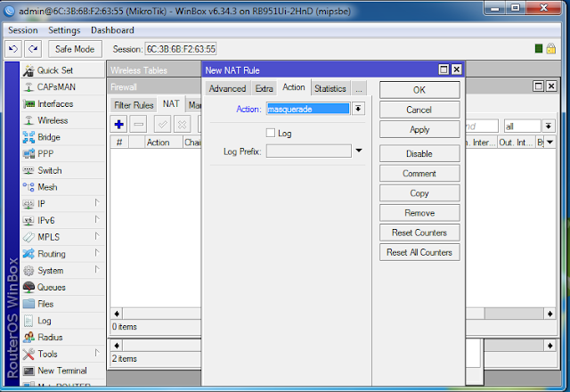Open Bridge menu entry
Viewport: 570px width, 392px height.
[x=62, y=137]
